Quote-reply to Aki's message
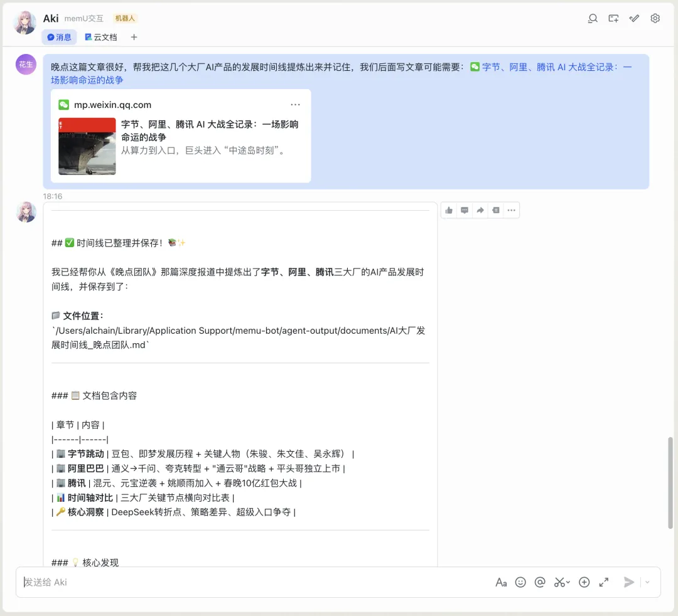The image size is (678, 616). pos(495,210)
